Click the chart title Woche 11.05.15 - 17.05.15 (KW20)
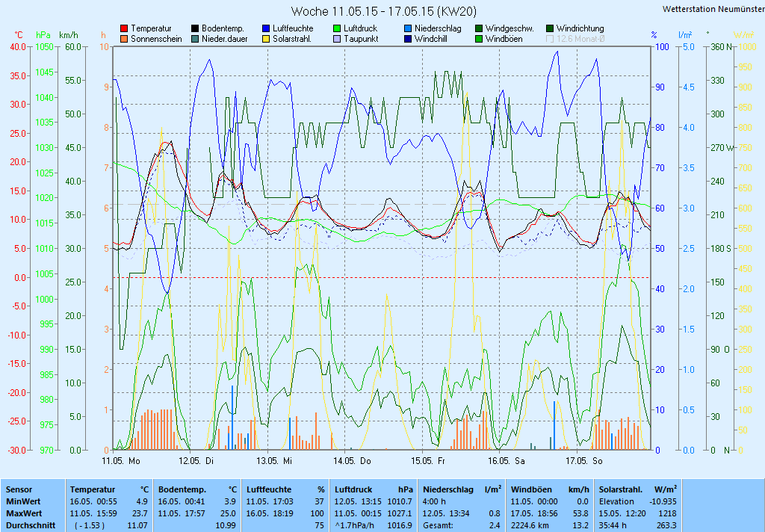765x532 pixels. pos(383,11)
